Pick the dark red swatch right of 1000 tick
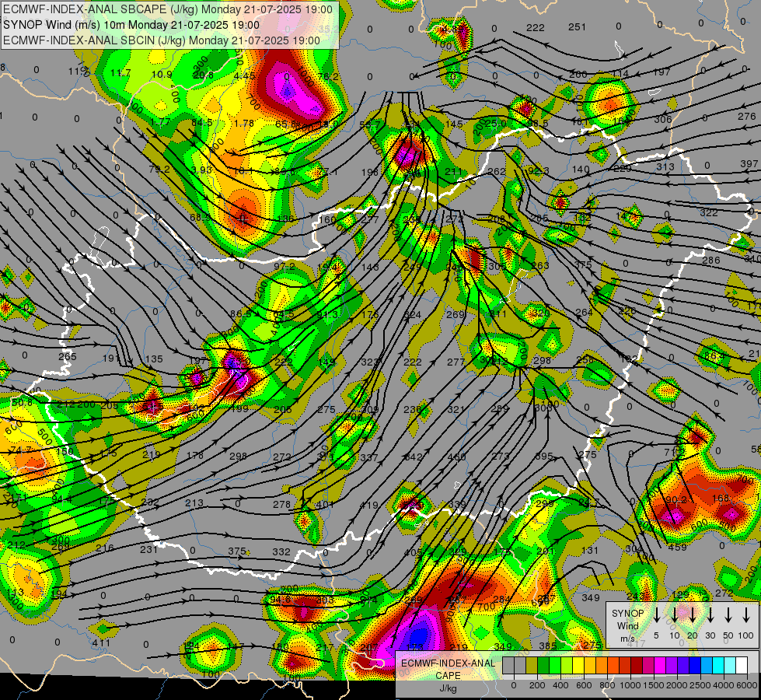This screenshot has height=700, width=761. tap(637, 665)
